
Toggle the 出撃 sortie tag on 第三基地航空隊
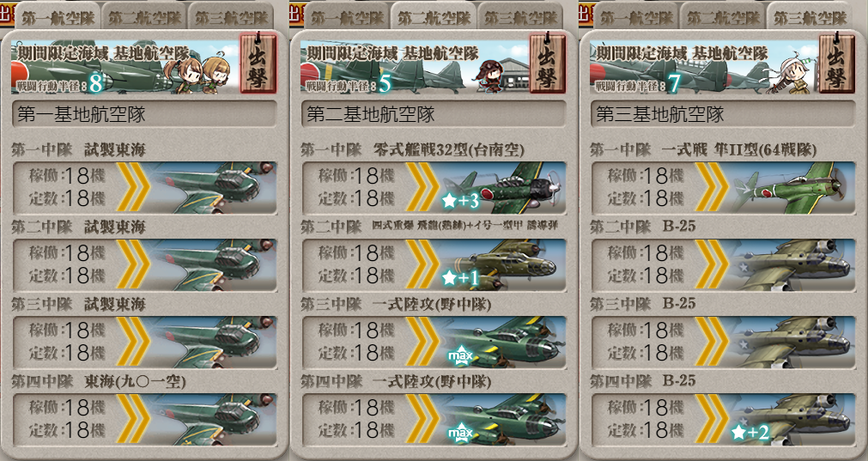(836, 63)
